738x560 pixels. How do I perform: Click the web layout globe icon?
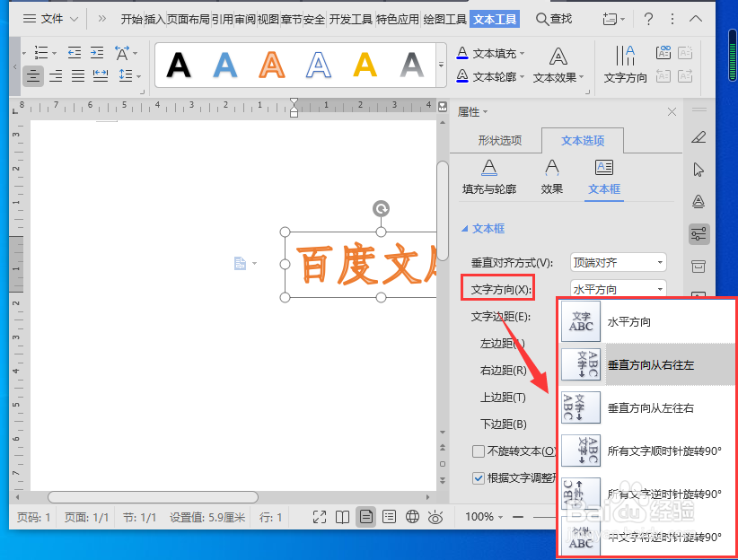(x=412, y=517)
